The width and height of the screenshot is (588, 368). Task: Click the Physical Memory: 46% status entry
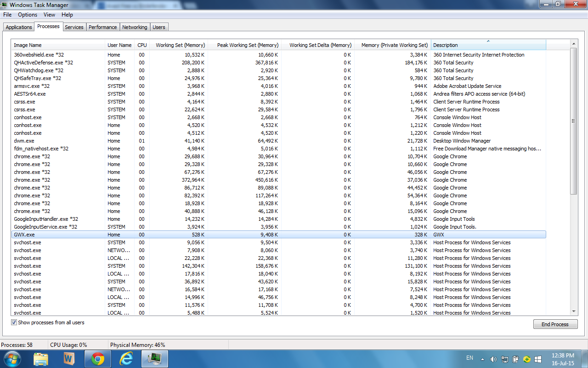[x=138, y=345]
